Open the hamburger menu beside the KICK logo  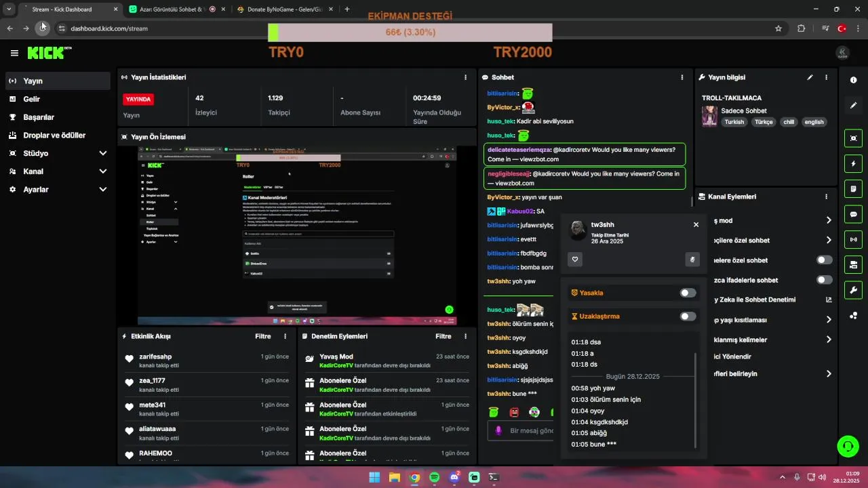point(14,53)
